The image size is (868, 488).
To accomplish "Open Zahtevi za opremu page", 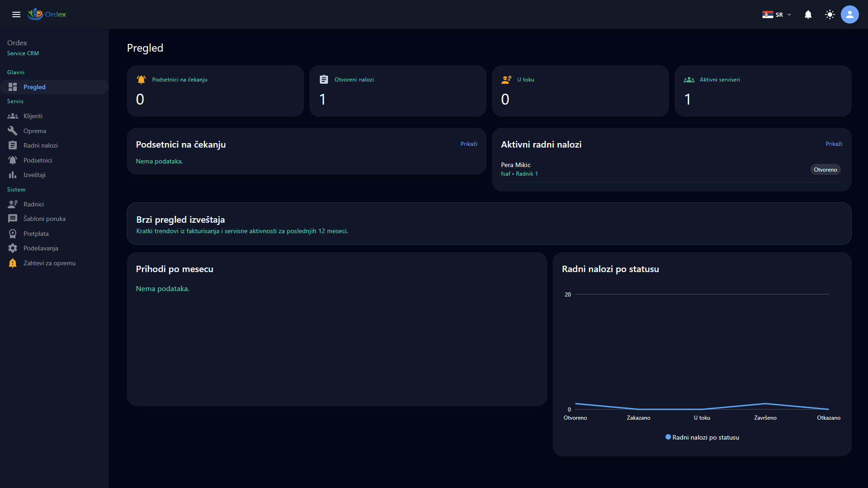I will click(54, 263).
